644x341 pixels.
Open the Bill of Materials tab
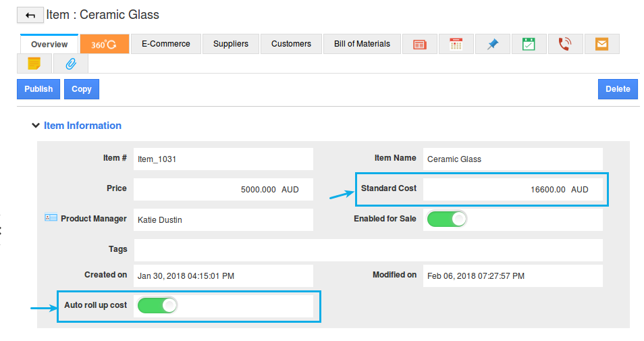[362, 44]
